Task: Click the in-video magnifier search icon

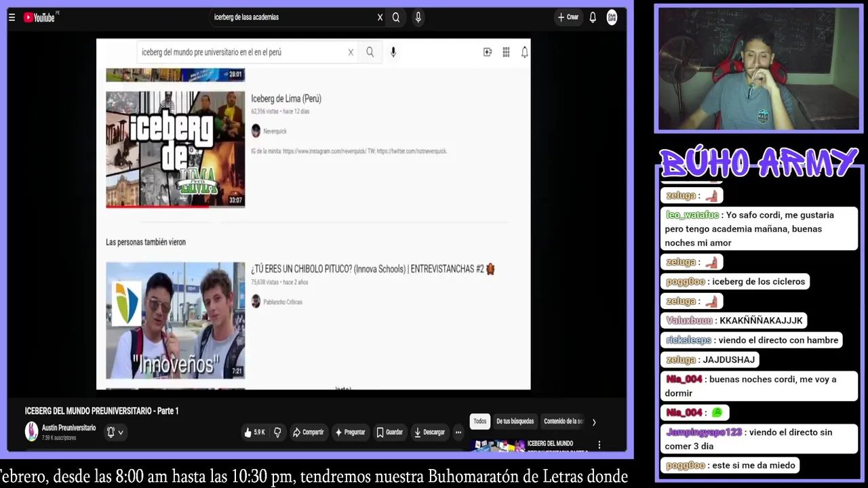Action: [x=370, y=52]
